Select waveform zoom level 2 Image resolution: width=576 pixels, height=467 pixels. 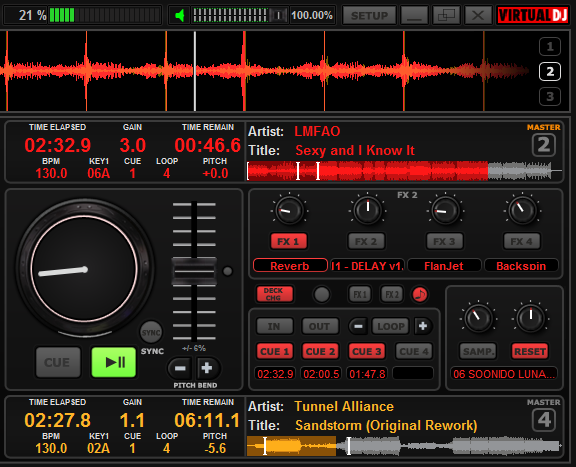coord(550,72)
